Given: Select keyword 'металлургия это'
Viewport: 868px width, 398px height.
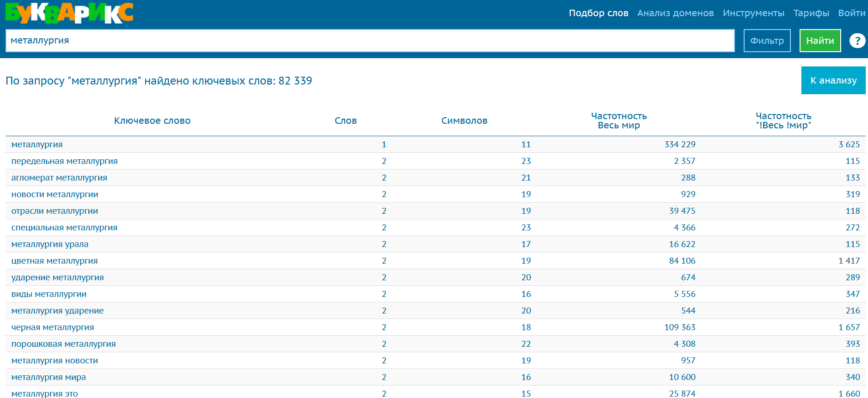Looking at the screenshot, I should pos(44,393).
